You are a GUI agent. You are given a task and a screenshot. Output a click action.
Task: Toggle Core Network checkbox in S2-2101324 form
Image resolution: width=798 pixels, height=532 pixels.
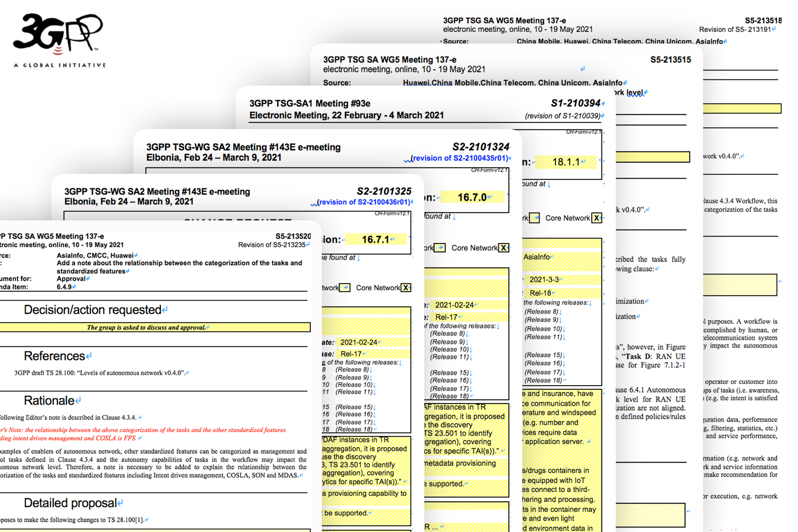(504, 248)
